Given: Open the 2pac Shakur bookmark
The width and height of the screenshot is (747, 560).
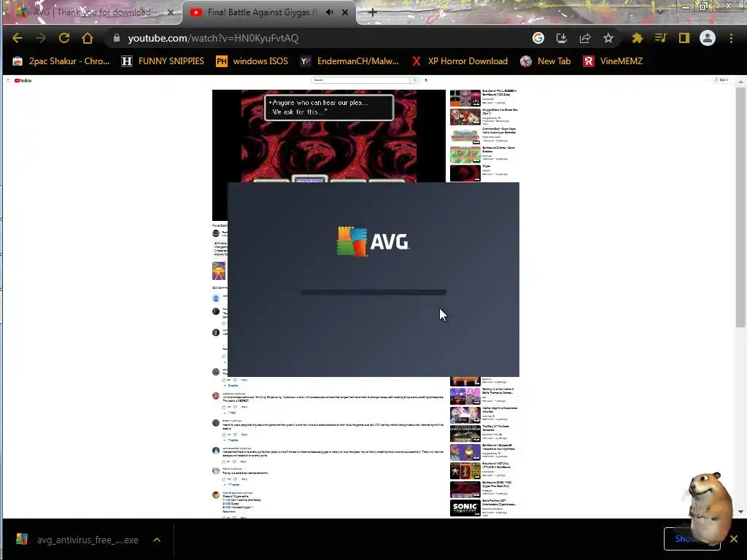Looking at the screenshot, I should (x=61, y=61).
